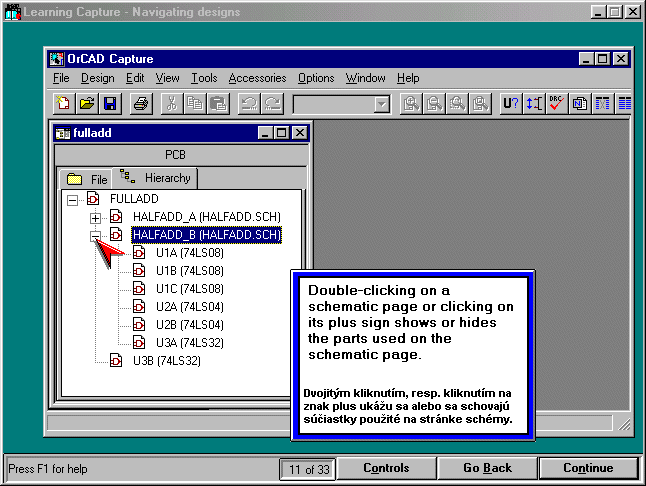The height and width of the screenshot is (486, 646).
Task: Open the Tools menu
Action: click(x=204, y=78)
